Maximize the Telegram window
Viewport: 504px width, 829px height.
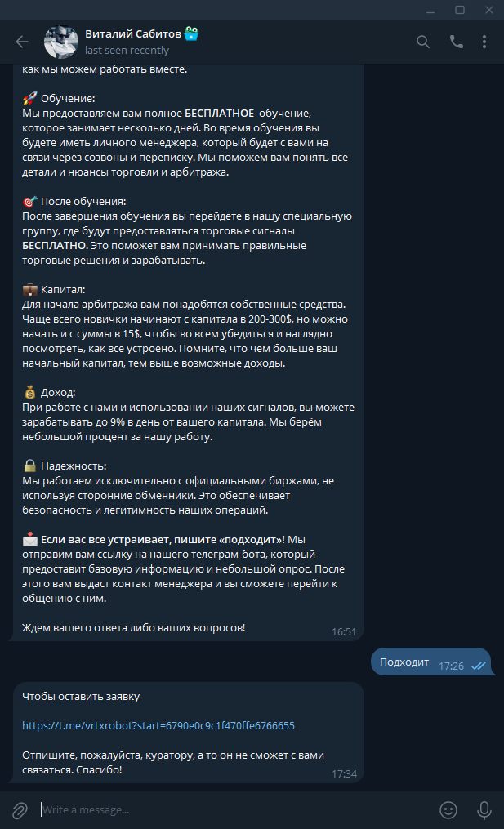pos(460,10)
